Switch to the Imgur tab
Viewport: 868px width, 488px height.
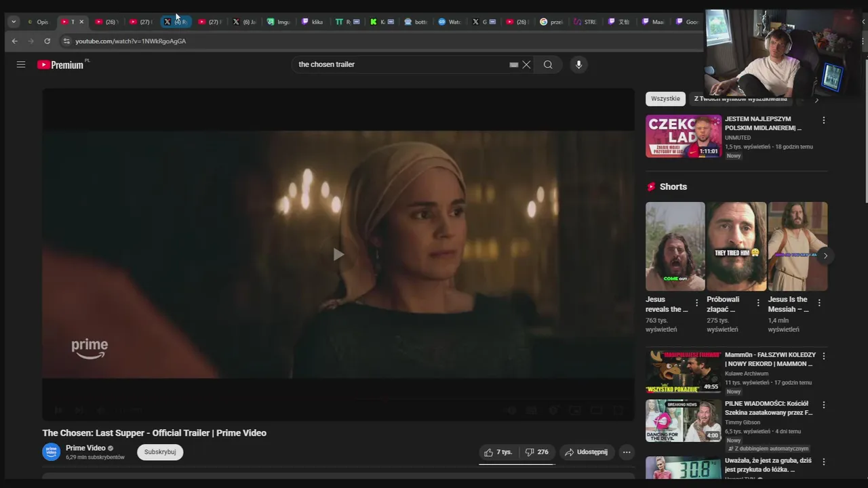[x=279, y=22]
